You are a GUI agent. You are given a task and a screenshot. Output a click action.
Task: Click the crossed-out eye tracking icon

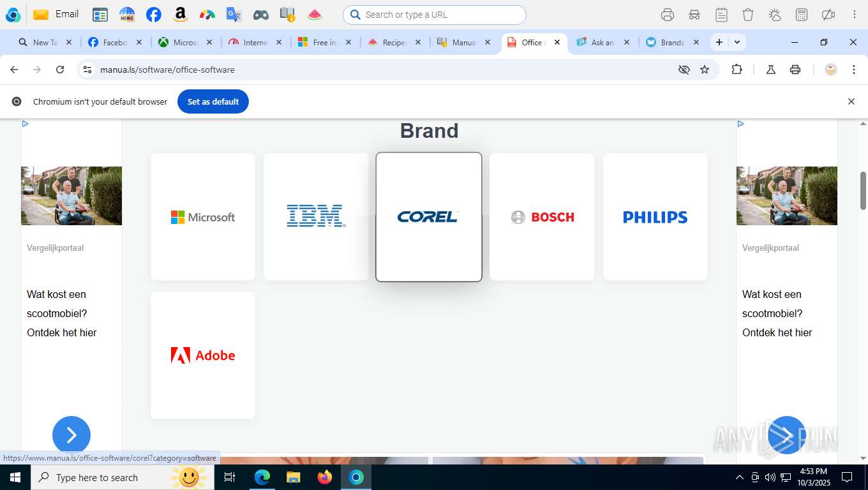684,70
